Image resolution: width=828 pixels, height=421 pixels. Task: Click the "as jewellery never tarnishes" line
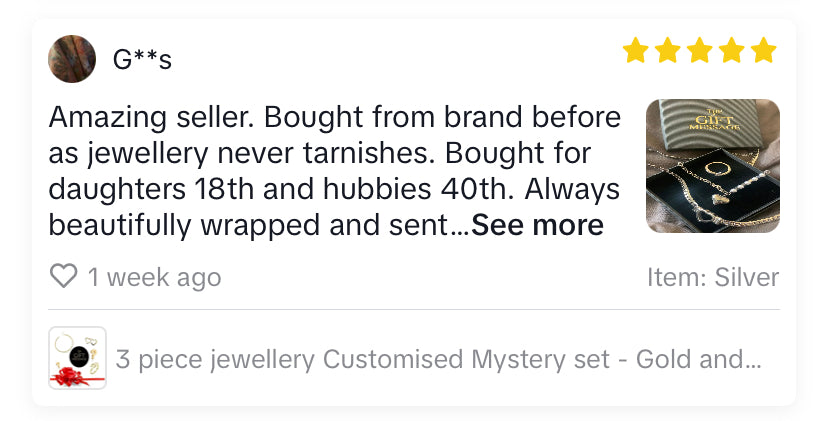coord(320,155)
